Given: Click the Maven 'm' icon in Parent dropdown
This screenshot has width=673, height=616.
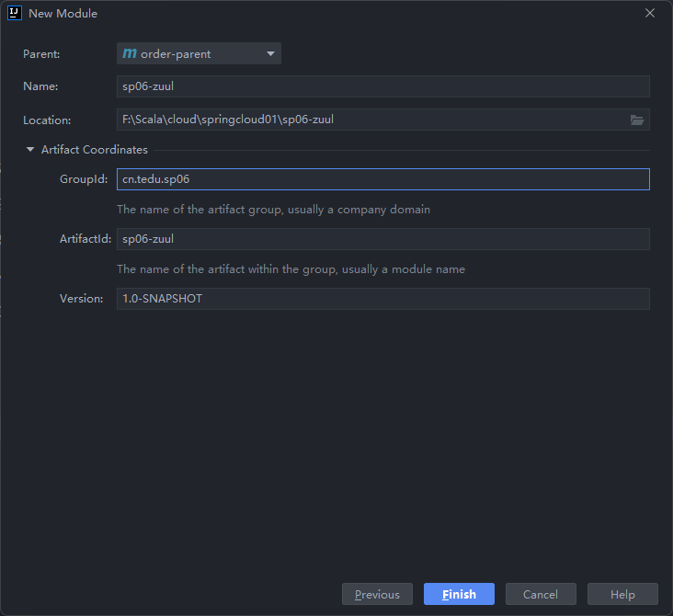Looking at the screenshot, I should coord(130,53).
